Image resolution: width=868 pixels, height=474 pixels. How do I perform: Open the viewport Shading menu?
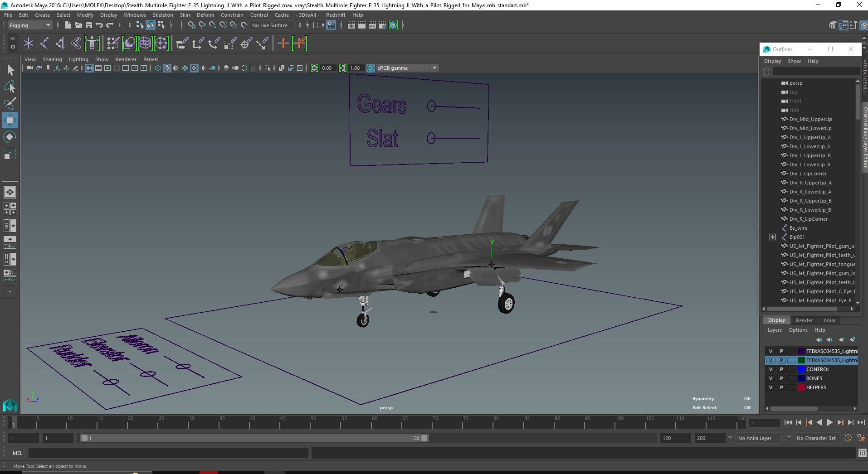point(52,59)
